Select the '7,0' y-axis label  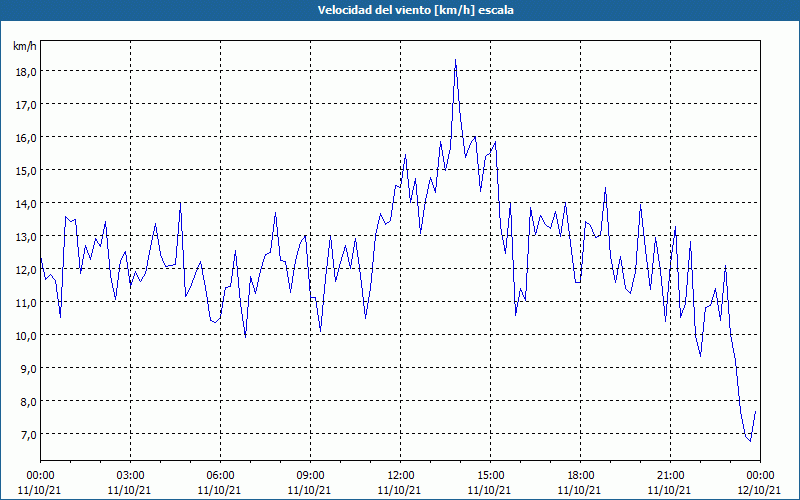click(29, 435)
